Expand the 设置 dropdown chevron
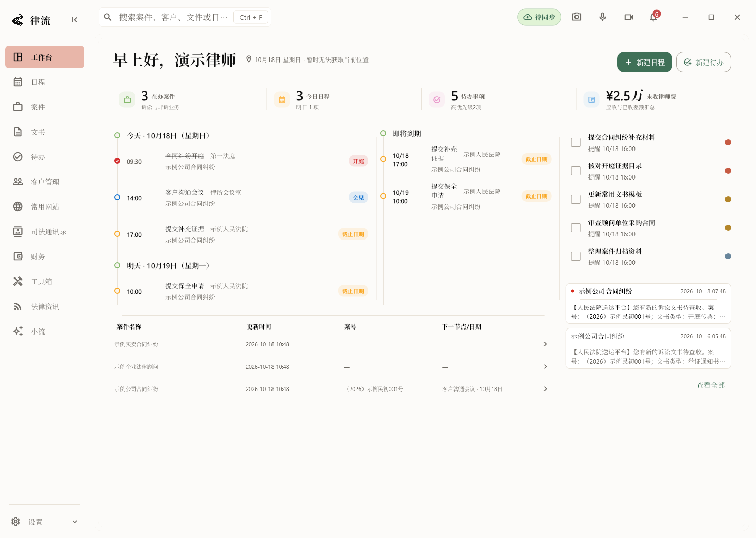The image size is (756, 538). pos(75,522)
